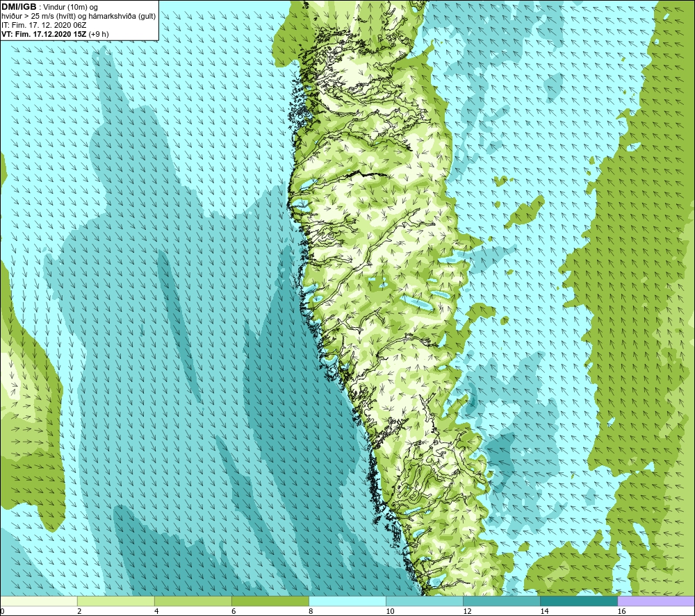Click the legend value label '6'
This screenshot has height=616, width=695.
pyautogui.click(x=234, y=612)
